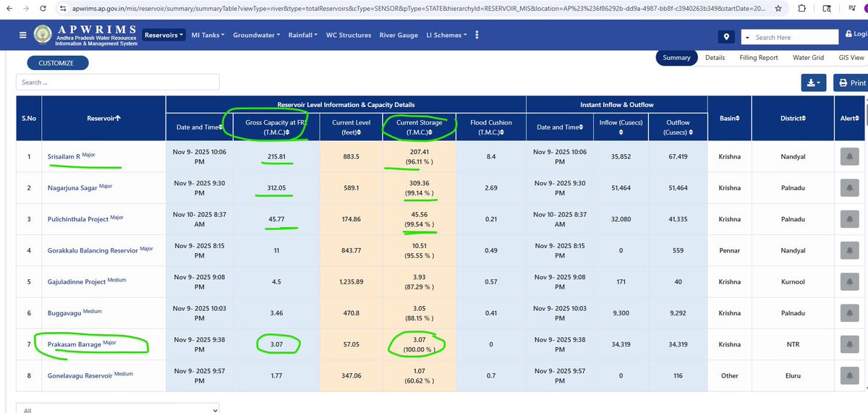Click alert bell in Nagarjuna Sagar row
The image size is (868, 413).
click(x=849, y=187)
